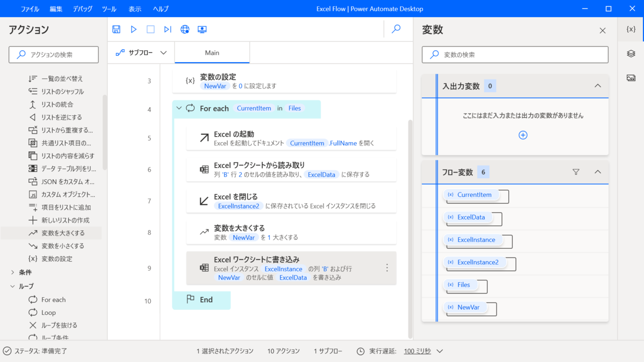Click the 変数の検索 field

click(515, 55)
